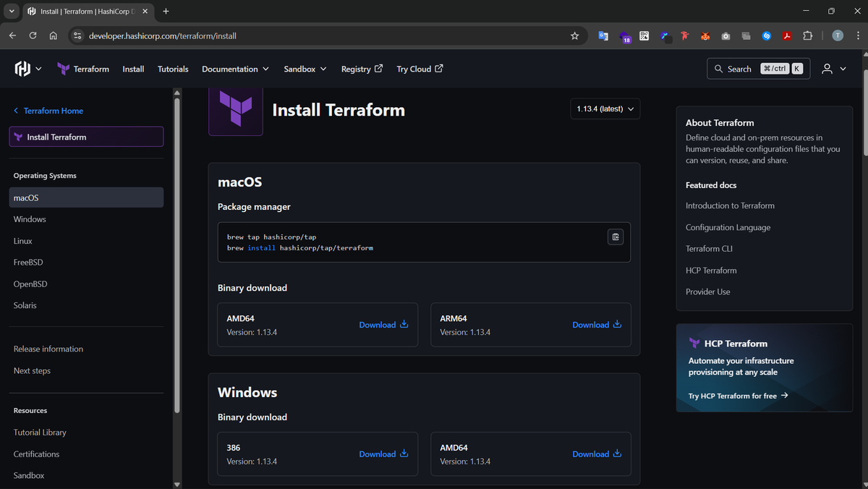Screen dimensions: 868x489
Task: Open Introduction to Terraform doc
Action: click(x=730, y=205)
